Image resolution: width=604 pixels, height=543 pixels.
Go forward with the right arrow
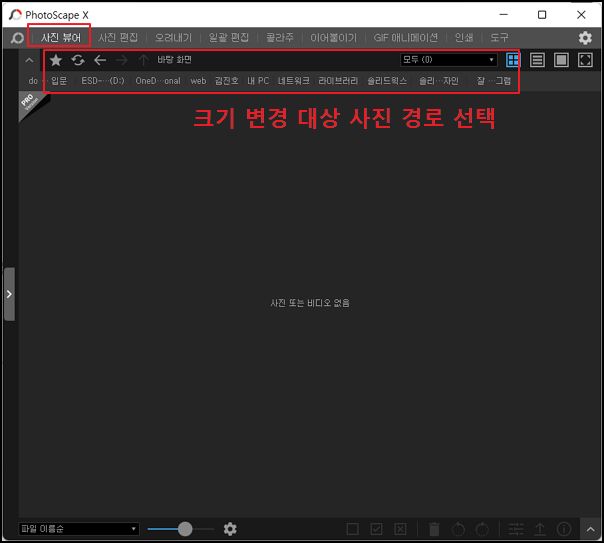(x=122, y=60)
